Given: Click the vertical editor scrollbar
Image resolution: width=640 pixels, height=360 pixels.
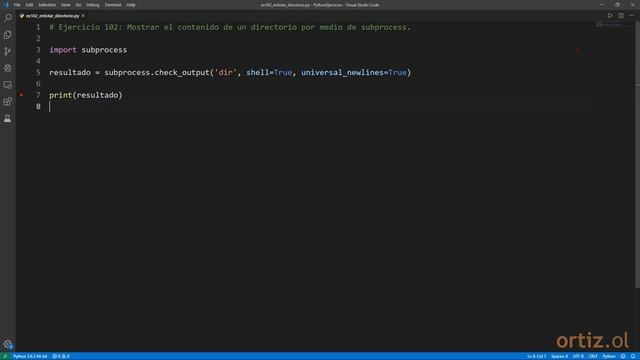Looking at the screenshot, I should [638, 155].
